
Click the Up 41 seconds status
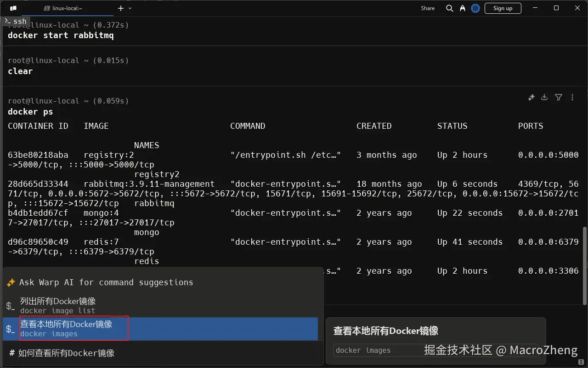(x=470, y=242)
